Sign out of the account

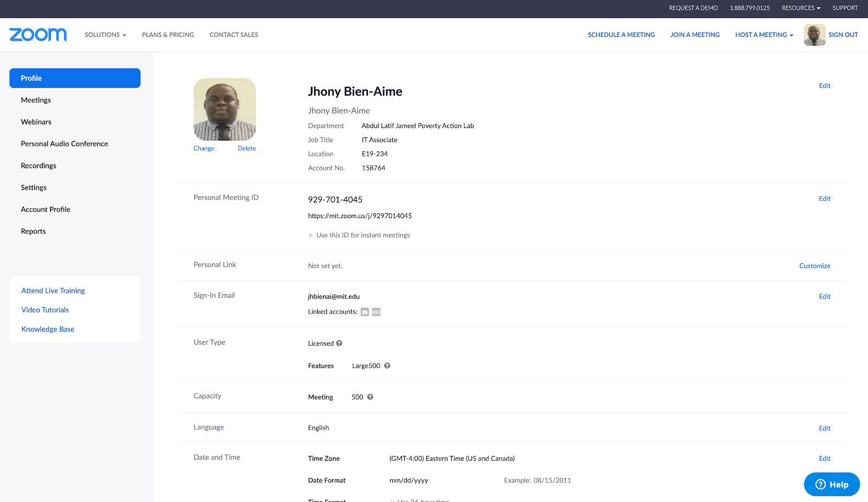(x=843, y=35)
